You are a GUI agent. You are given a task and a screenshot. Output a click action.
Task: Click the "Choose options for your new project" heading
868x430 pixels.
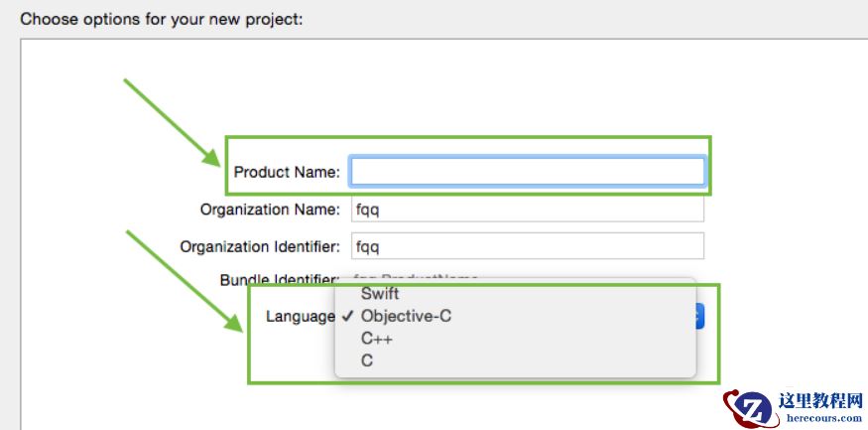point(162,18)
